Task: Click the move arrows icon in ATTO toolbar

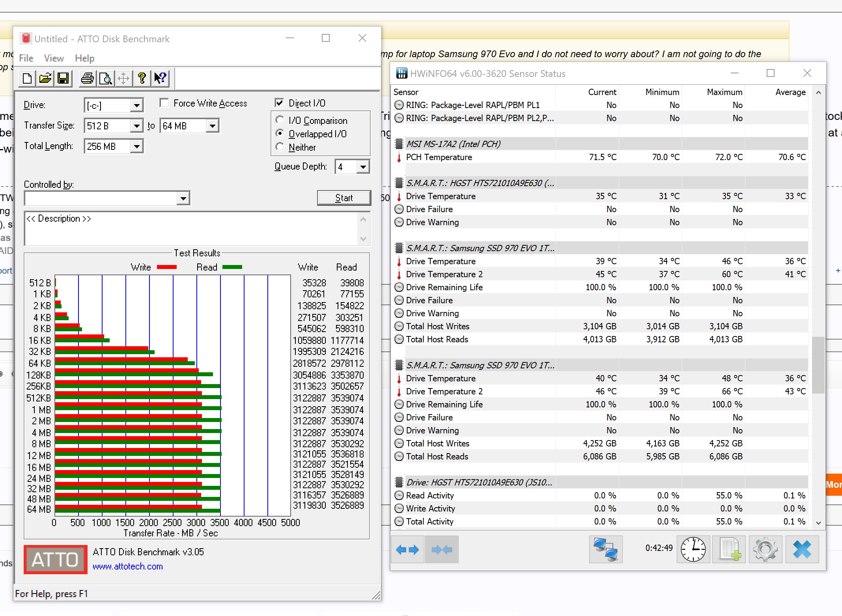Action: [x=123, y=78]
